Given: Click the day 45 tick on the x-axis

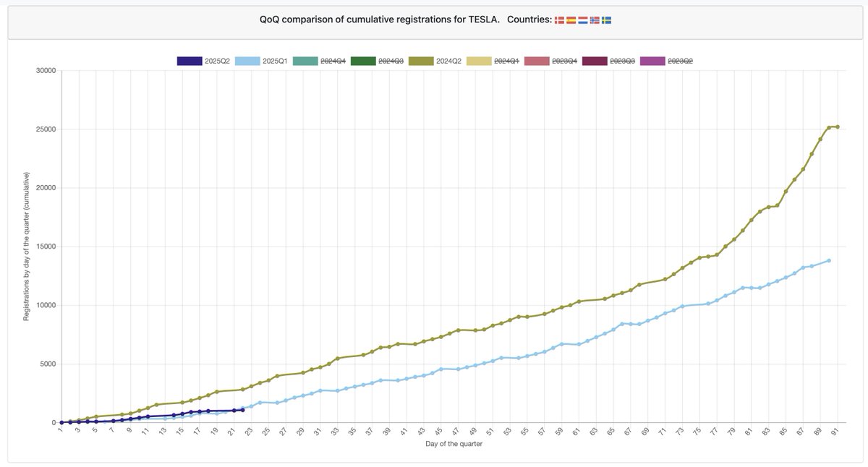Looking at the screenshot, I should [x=438, y=431].
